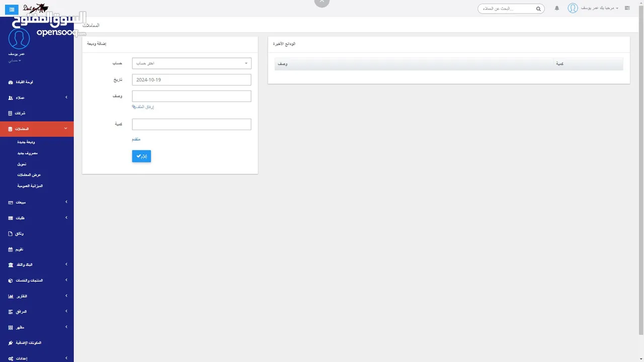The width and height of the screenshot is (644, 362).
Task: Expand the طلبات orders chevron
Action: tap(66, 218)
